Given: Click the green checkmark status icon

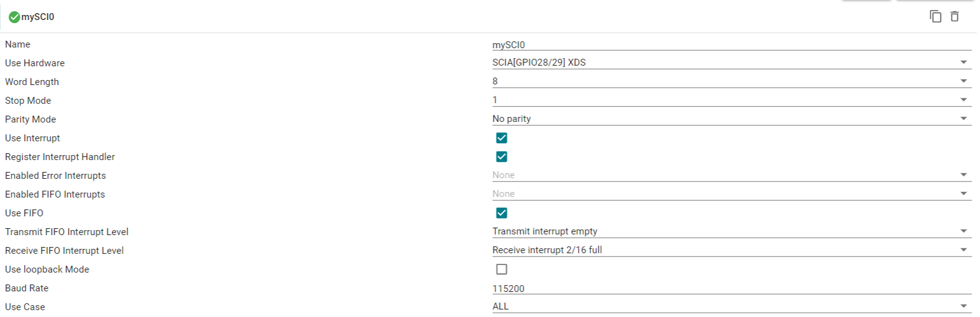Looking at the screenshot, I should click(14, 18).
